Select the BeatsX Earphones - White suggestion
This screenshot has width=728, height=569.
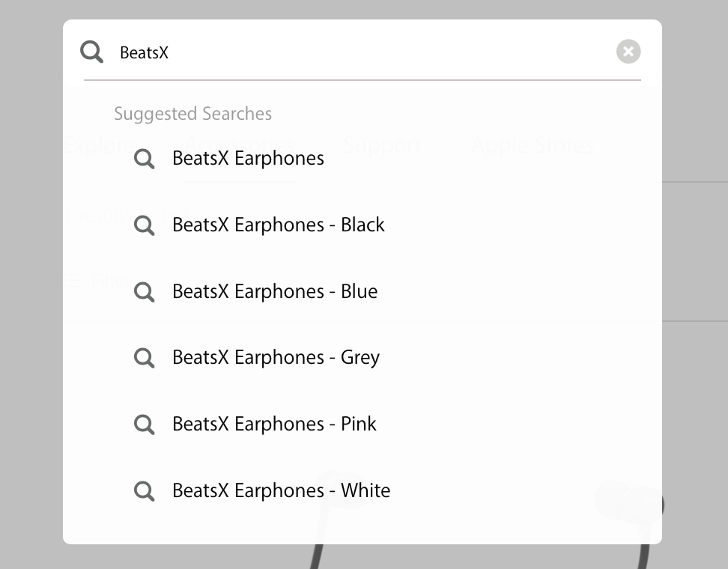281,490
